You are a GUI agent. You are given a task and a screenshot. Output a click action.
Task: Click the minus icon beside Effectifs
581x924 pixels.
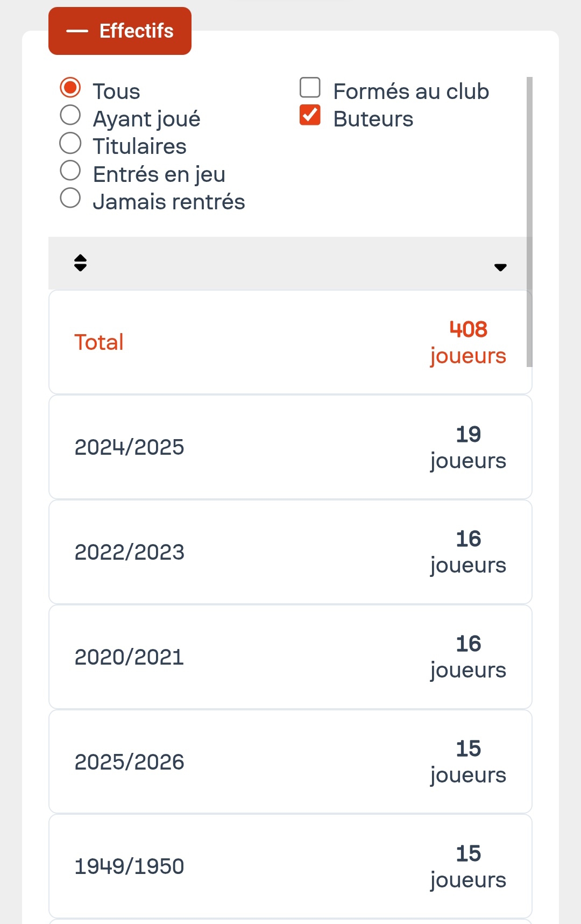77,31
